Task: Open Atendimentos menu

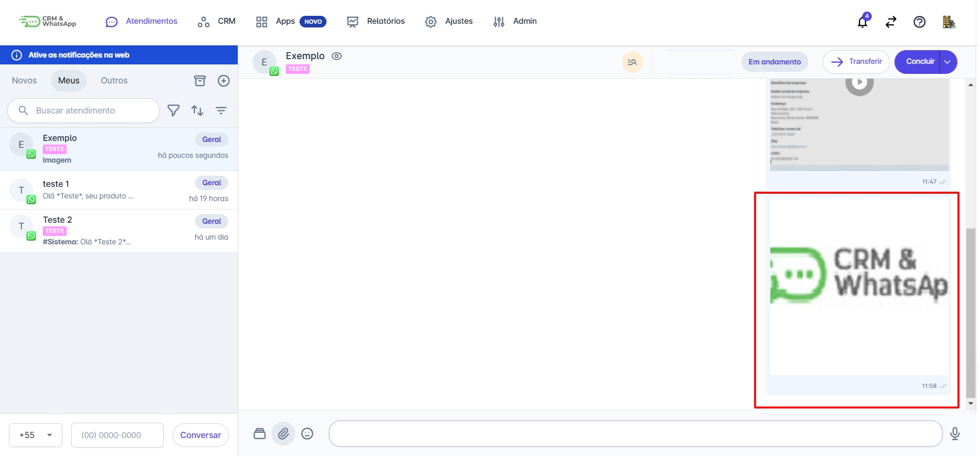Action: click(142, 21)
